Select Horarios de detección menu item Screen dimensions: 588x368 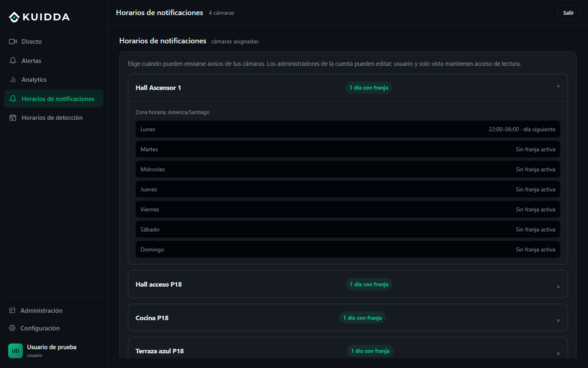point(53,118)
